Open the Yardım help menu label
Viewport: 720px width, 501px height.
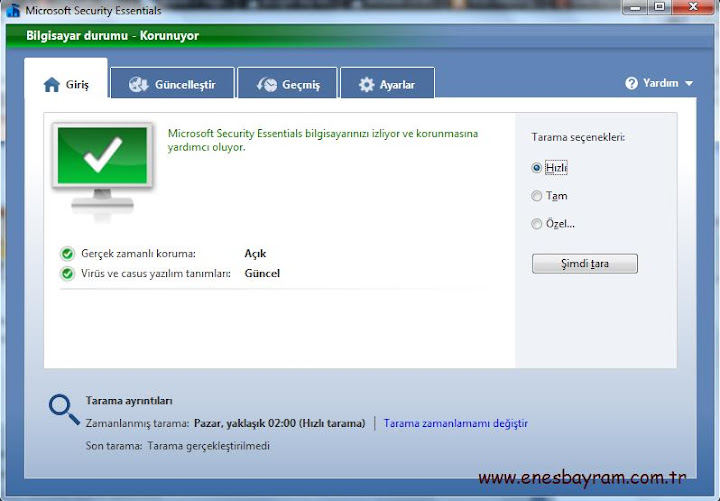click(660, 83)
